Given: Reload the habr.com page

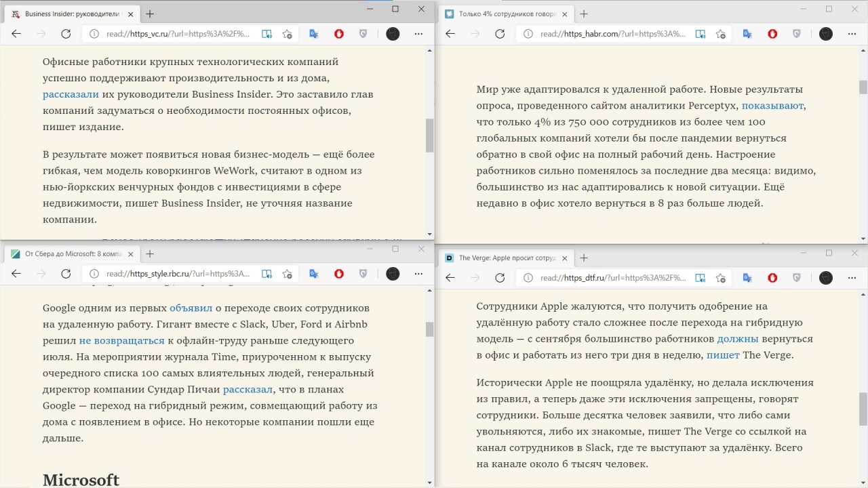Looking at the screenshot, I should [x=500, y=34].
